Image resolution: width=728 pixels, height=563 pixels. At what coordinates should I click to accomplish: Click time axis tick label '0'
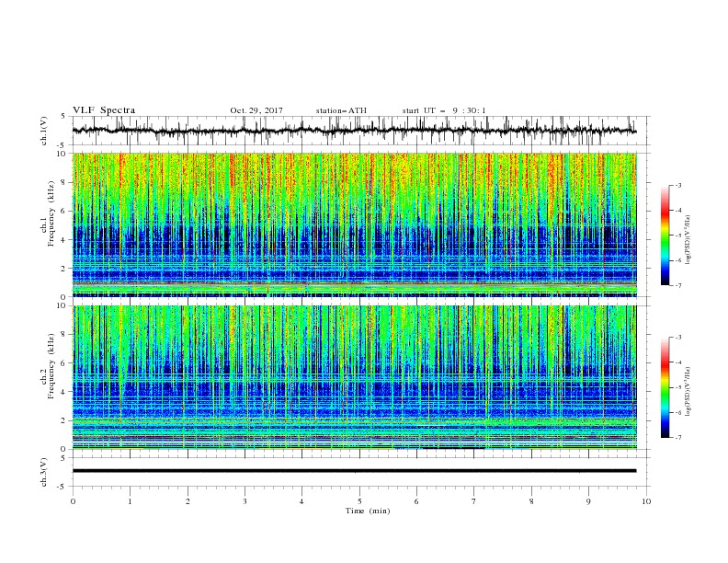[x=73, y=501]
